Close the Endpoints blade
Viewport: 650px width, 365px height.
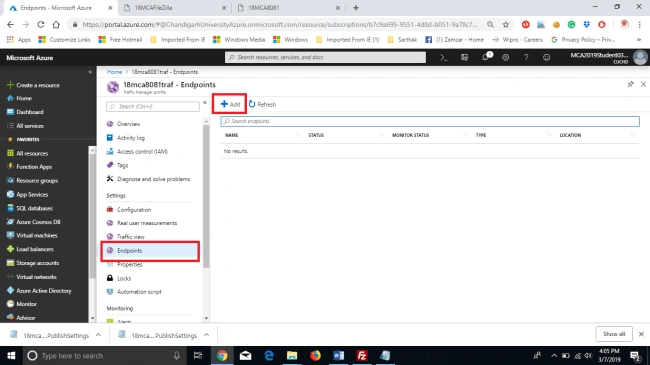[x=643, y=84]
